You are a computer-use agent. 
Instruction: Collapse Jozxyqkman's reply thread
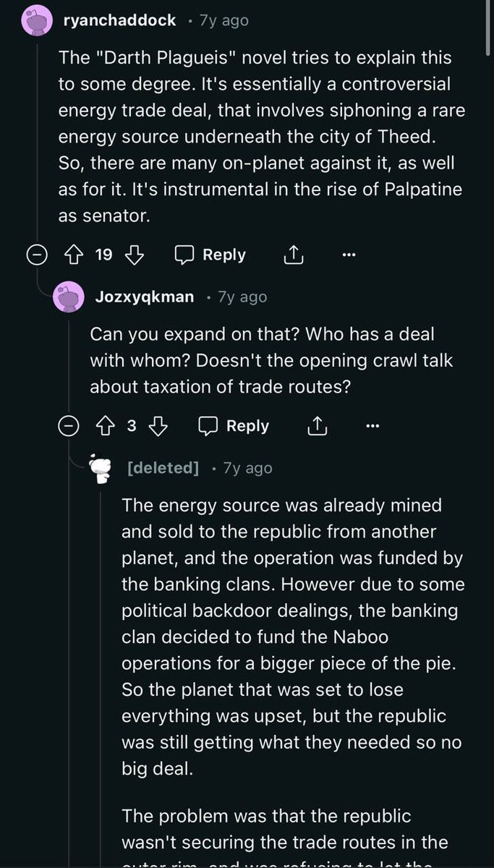click(69, 426)
